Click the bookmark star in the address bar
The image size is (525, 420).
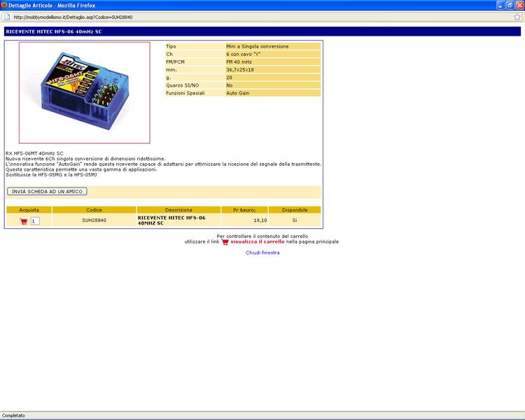pos(517,17)
